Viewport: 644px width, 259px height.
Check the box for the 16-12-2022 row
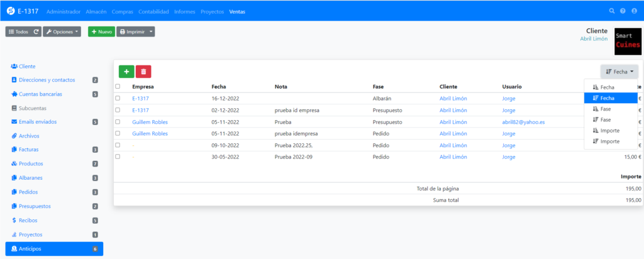118,98
